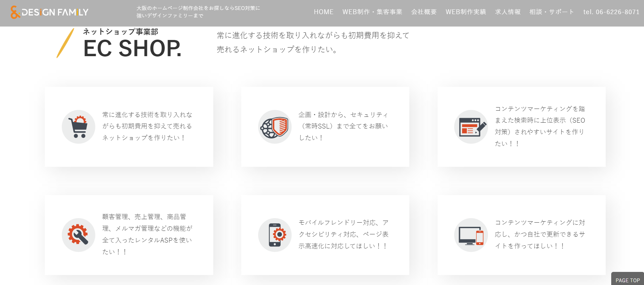Click the globe with security shield icon
The height and width of the screenshot is (285, 644).
click(x=275, y=127)
